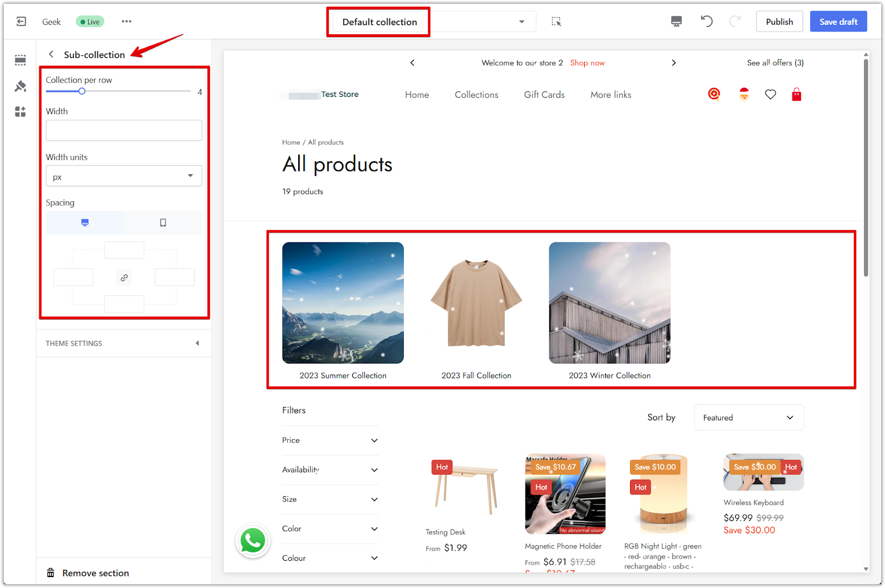
Task: Open the Add apps blocks icon
Action: pos(20,112)
